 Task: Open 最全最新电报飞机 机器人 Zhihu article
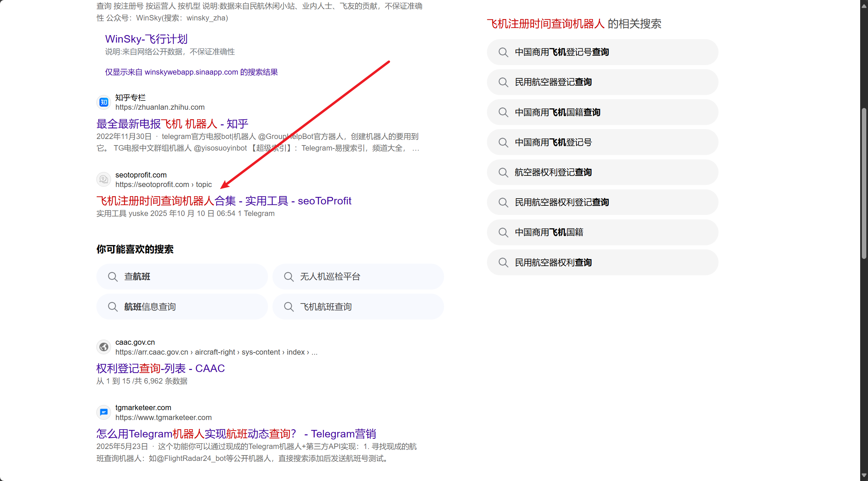[x=172, y=124]
